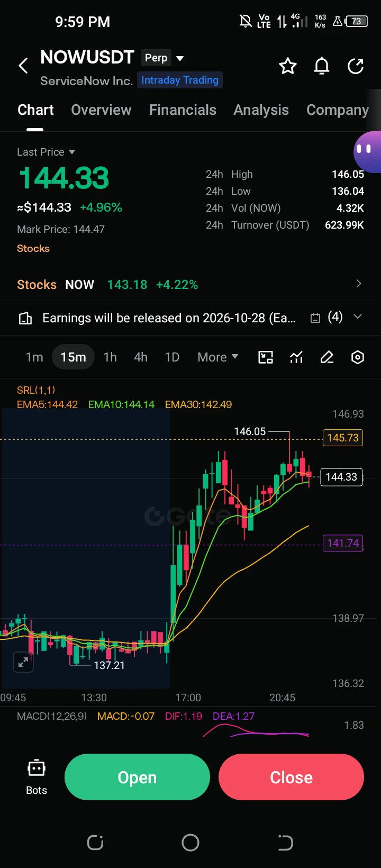The width and height of the screenshot is (381, 868).
Task: Tap the Intraday Trading tag
Action: [x=180, y=80]
